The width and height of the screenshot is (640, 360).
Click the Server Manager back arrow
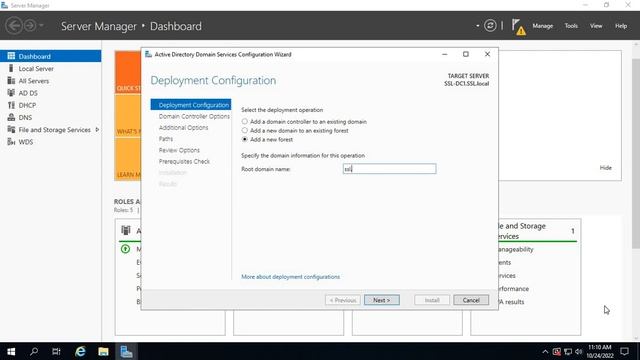(13, 26)
